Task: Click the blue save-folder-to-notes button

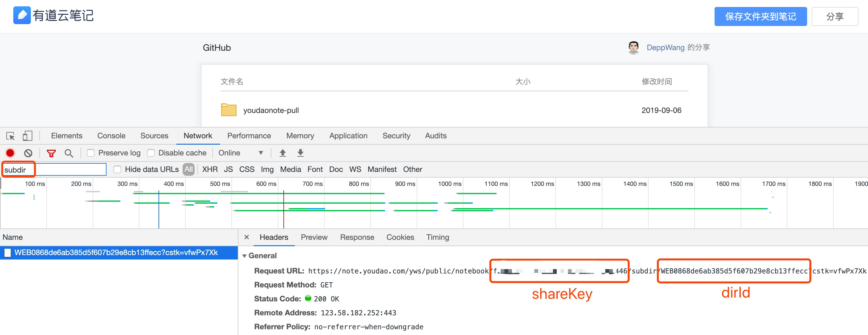Action: pyautogui.click(x=761, y=16)
